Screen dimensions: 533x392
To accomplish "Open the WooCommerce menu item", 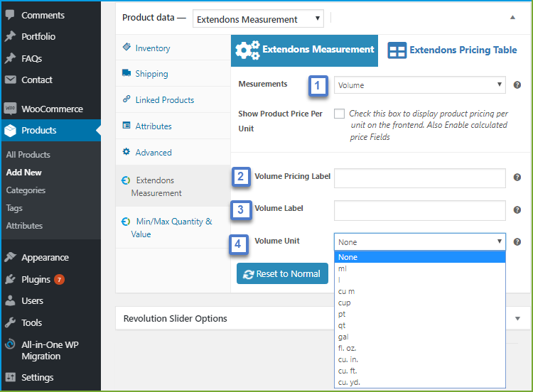I will point(51,109).
